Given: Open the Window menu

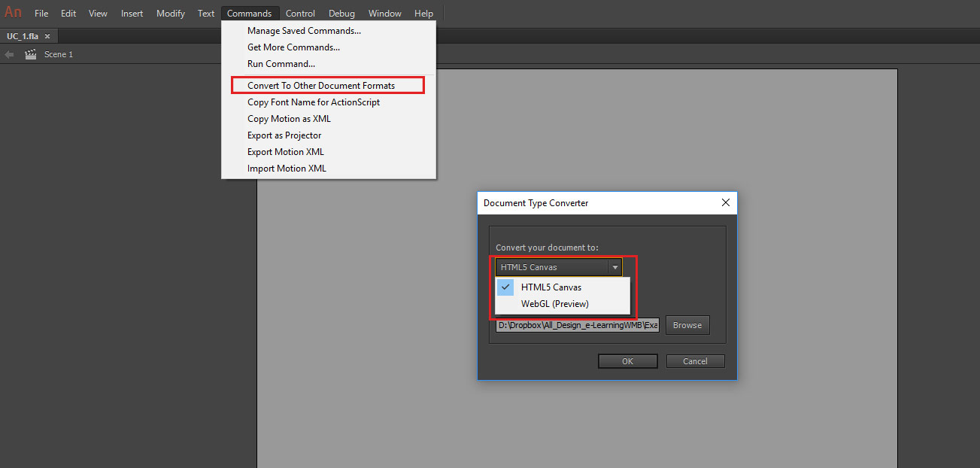Looking at the screenshot, I should [x=385, y=14].
